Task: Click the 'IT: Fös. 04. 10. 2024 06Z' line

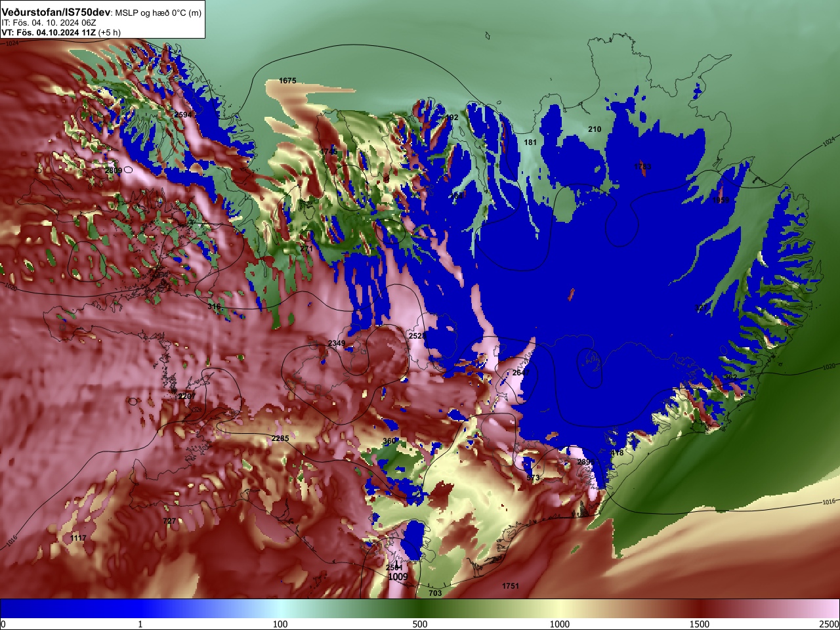Action: pos(49,23)
